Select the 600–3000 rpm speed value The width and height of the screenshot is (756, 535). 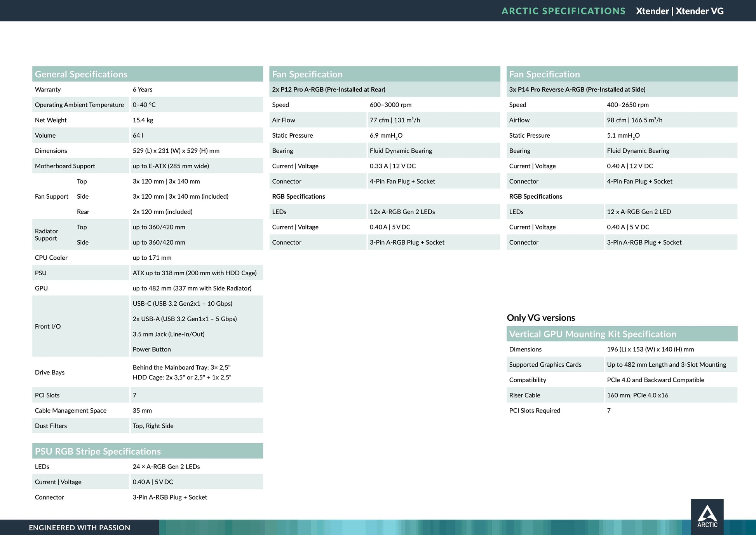click(x=390, y=105)
